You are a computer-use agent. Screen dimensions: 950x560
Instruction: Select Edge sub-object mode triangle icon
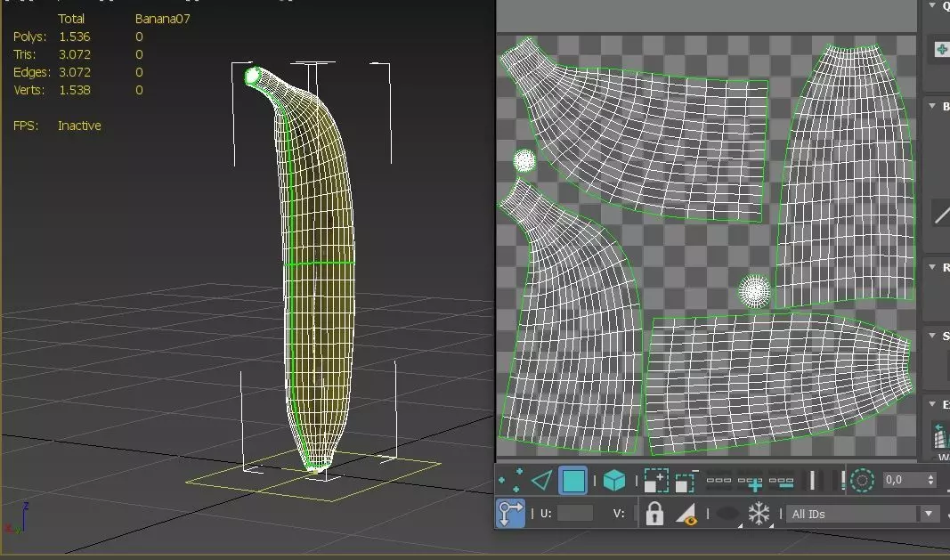[541, 481]
